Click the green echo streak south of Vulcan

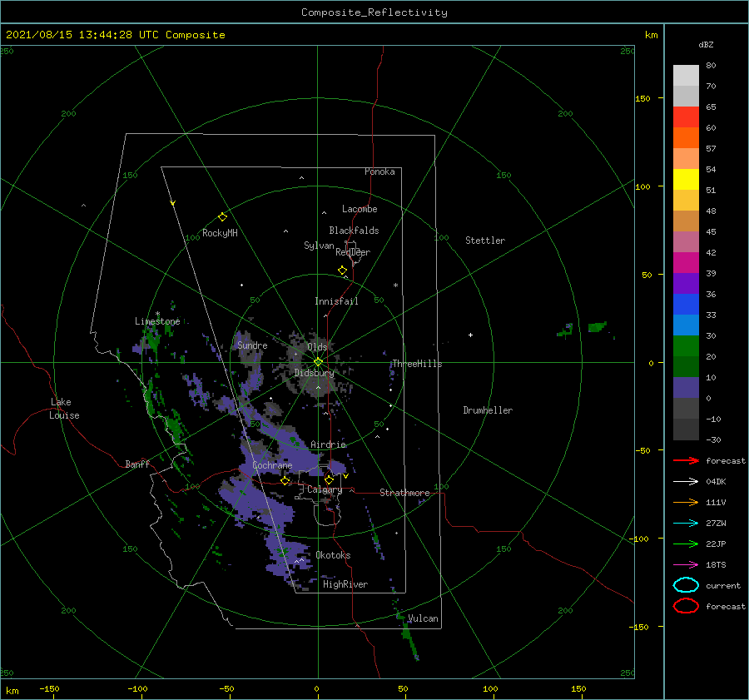[409, 640]
